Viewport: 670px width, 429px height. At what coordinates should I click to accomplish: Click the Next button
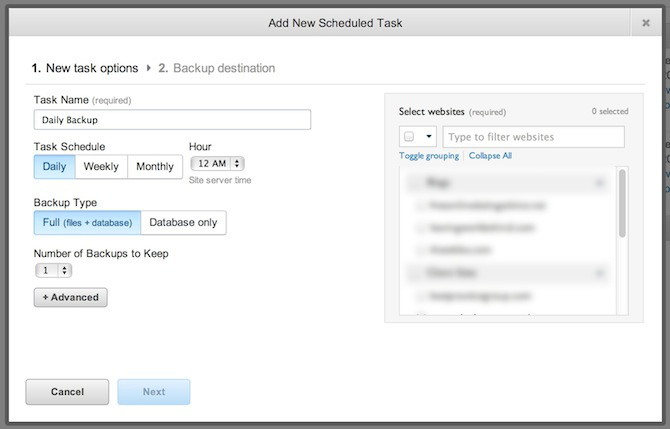point(154,392)
